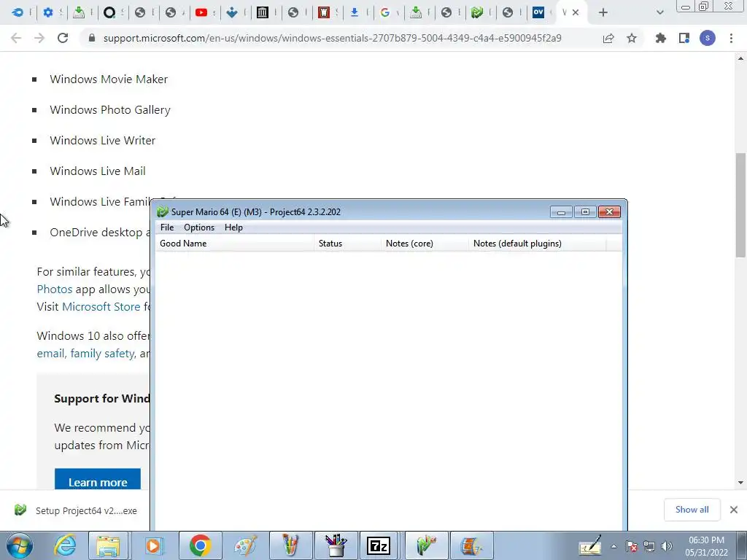747x560 pixels.
Task: Open the Windows Start menu
Action: tap(20, 545)
